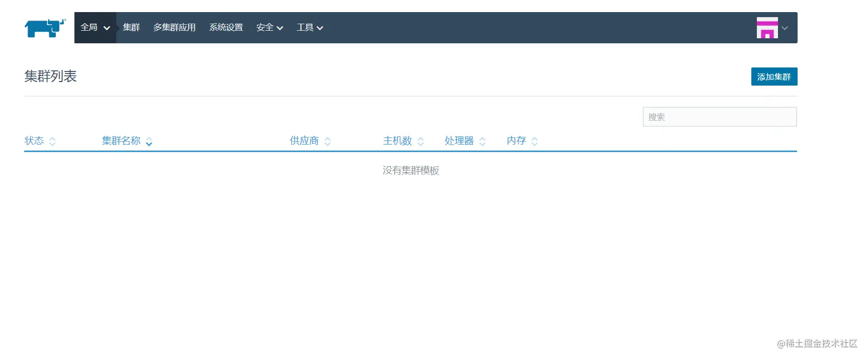Click the 添加集群 button
Image resolution: width=868 pixels, height=359 pixels.
pyautogui.click(x=774, y=77)
